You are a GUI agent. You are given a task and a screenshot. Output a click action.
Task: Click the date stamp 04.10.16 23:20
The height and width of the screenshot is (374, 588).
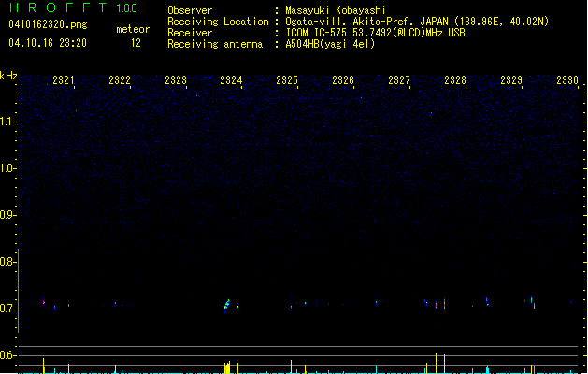pyautogui.click(x=48, y=43)
